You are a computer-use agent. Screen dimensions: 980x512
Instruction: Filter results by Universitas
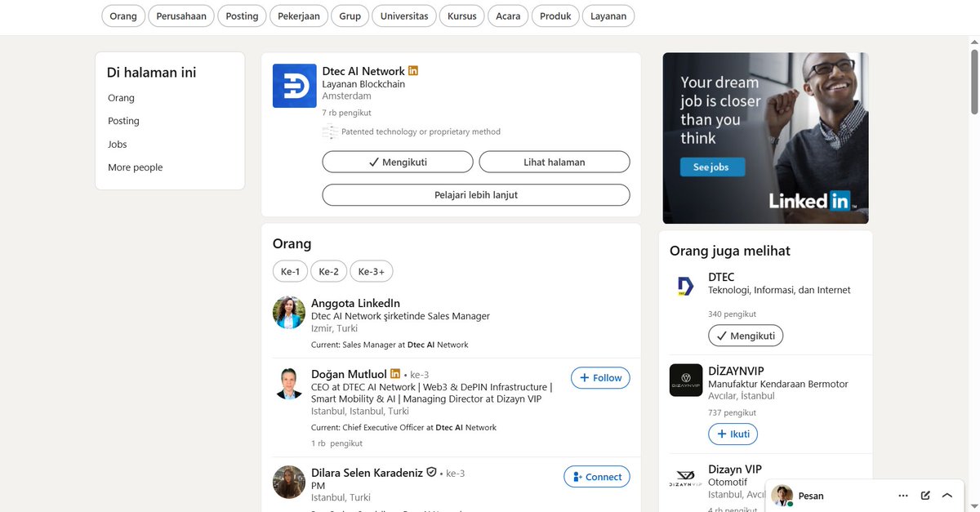click(x=404, y=16)
